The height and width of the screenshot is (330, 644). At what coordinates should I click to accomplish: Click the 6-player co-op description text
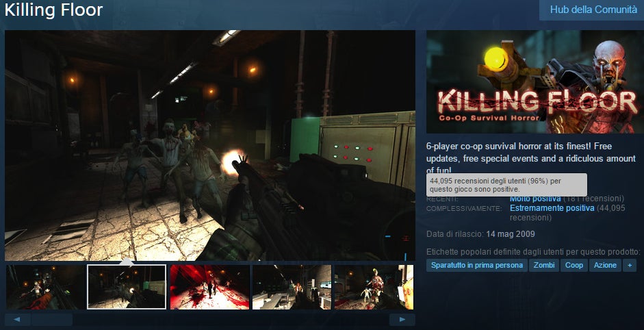530,158
